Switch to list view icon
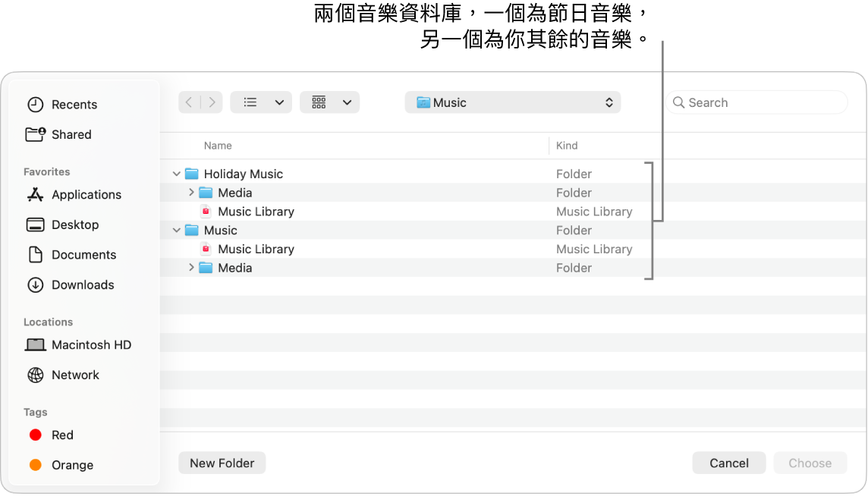This screenshot has height=496, width=868. (x=250, y=102)
